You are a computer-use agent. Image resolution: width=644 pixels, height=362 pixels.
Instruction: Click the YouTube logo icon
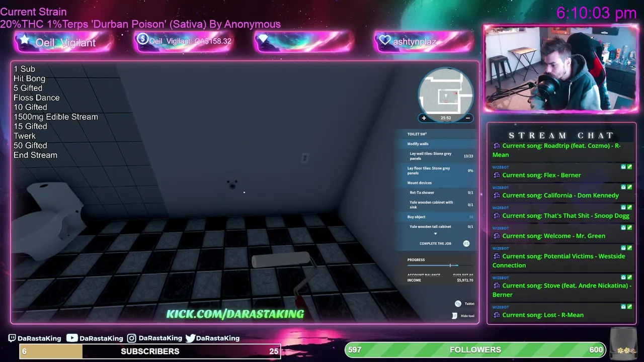point(72,338)
